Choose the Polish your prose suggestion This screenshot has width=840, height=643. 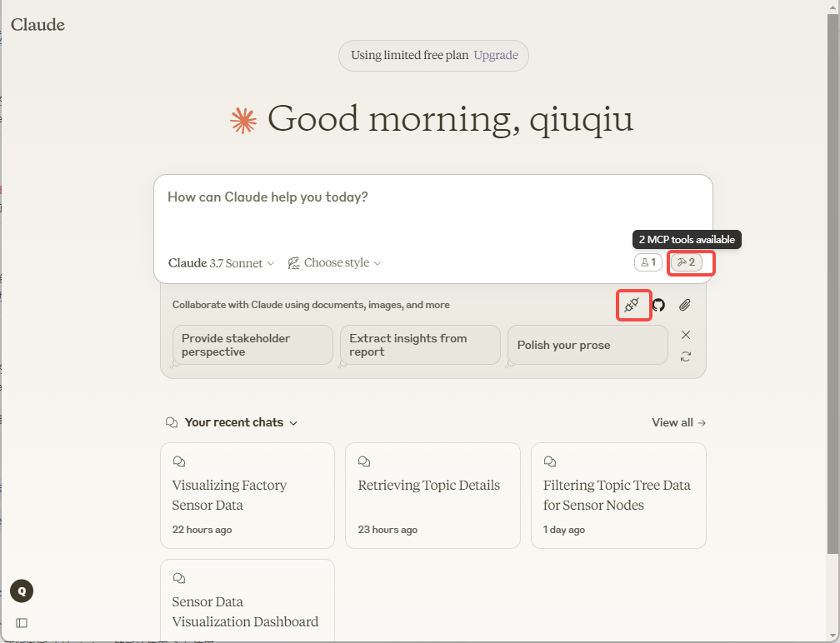click(x=587, y=345)
